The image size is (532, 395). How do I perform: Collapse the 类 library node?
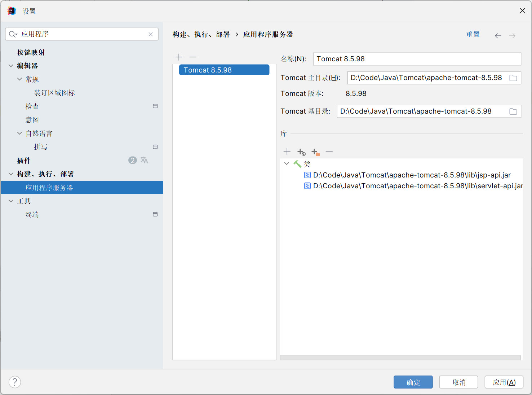(287, 163)
